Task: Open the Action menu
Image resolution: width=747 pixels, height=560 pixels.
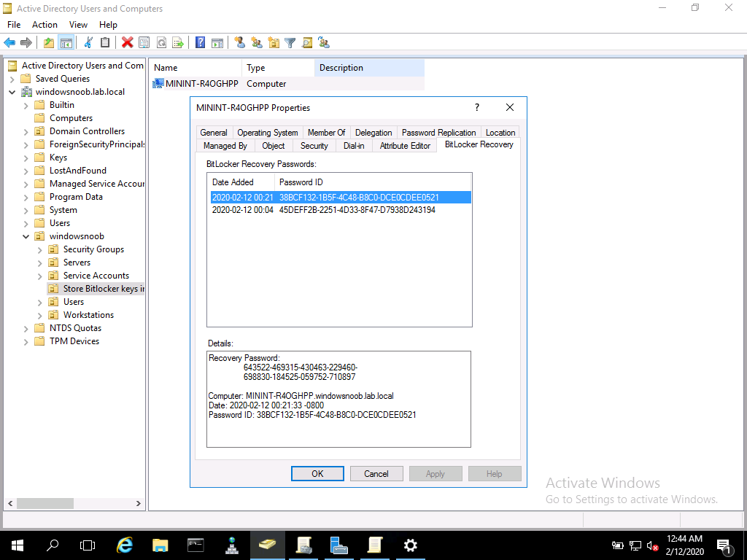Action: click(x=44, y=24)
